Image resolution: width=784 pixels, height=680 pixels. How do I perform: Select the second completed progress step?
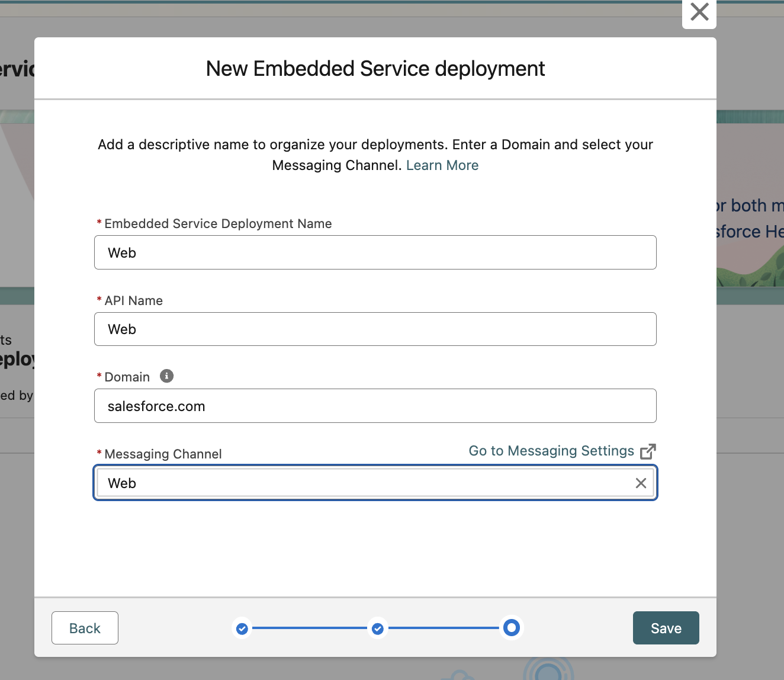(378, 628)
